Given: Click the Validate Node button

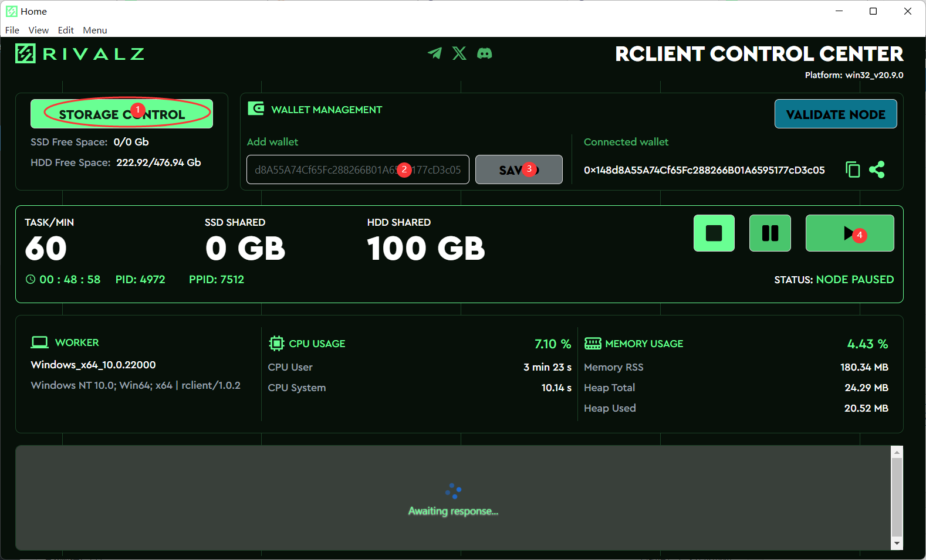Looking at the screenshot, I should pos(836,114).
